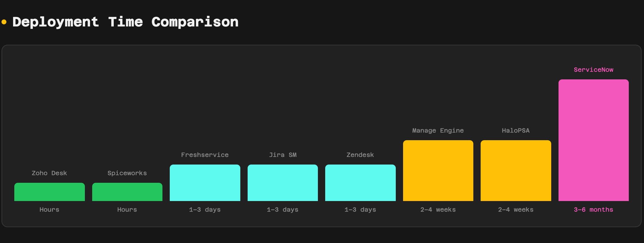644x243 pixels.
Task: Click the Hours value under Spiceworks
Action: (127, 210)
